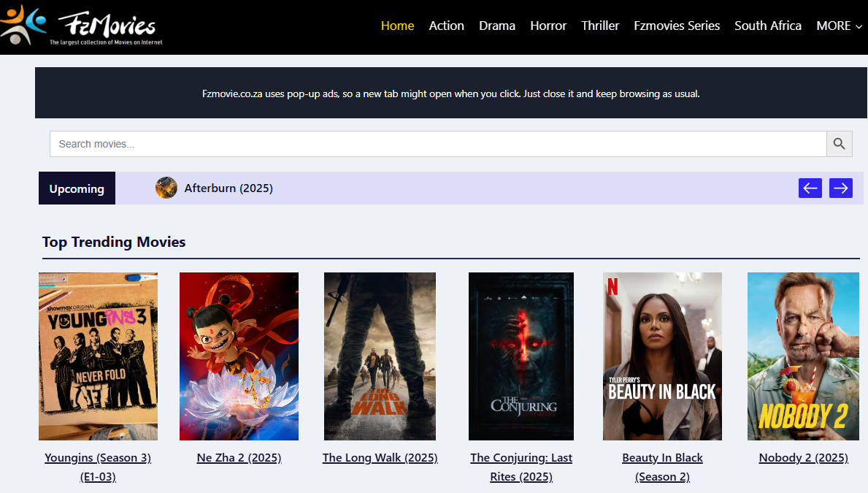The image size is (868, 493).
Task: Click the Search movies input field
Action: click(x=438, y=144)
